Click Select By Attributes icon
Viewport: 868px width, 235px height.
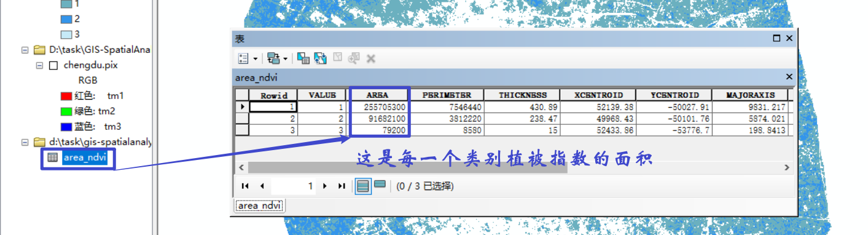point(303,58)
